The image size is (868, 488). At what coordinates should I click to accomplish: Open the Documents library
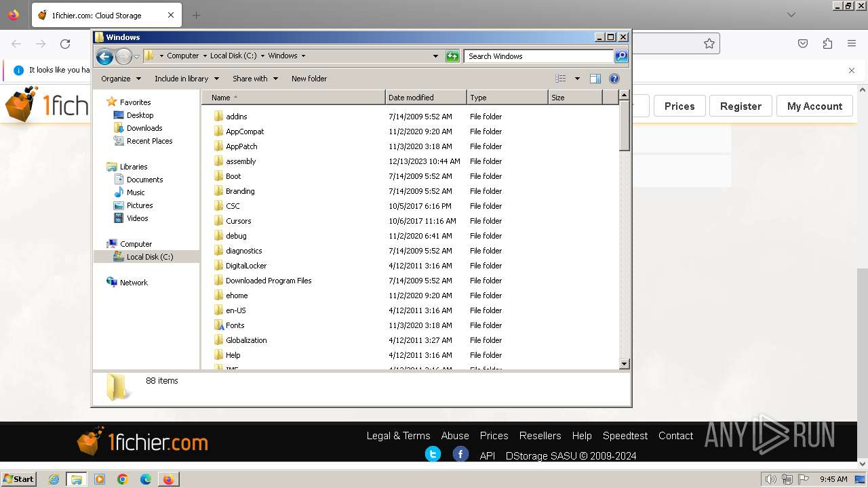[x=144, y=180]
